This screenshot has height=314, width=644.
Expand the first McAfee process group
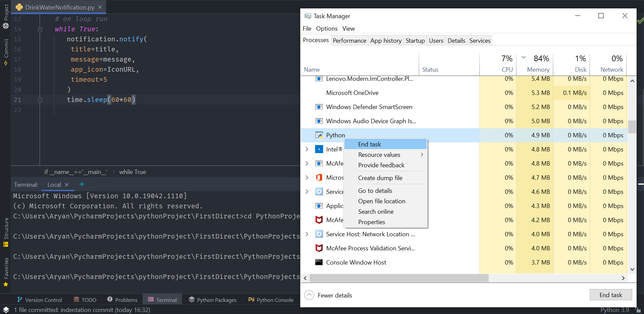click(307, 163)
